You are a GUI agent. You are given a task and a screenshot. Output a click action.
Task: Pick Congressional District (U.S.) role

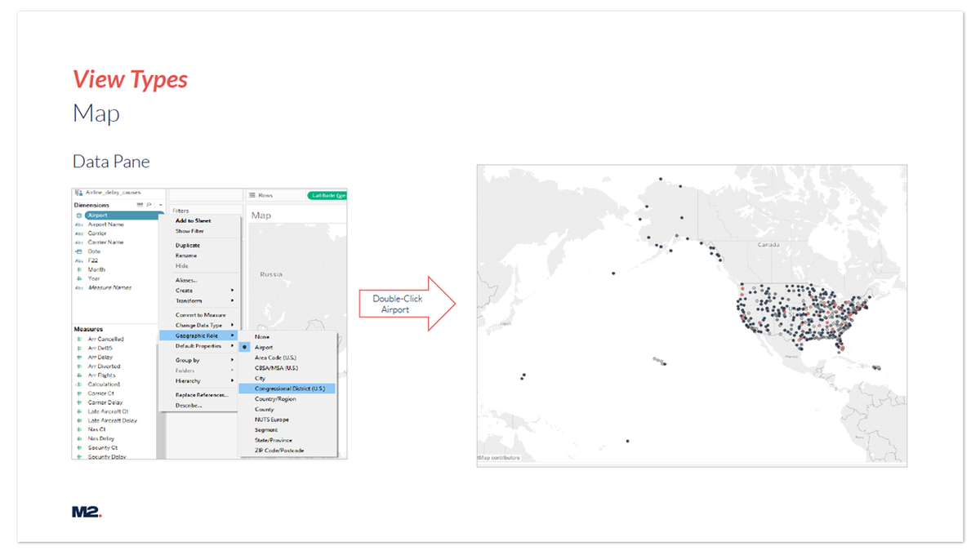click(x=287, y=389)
